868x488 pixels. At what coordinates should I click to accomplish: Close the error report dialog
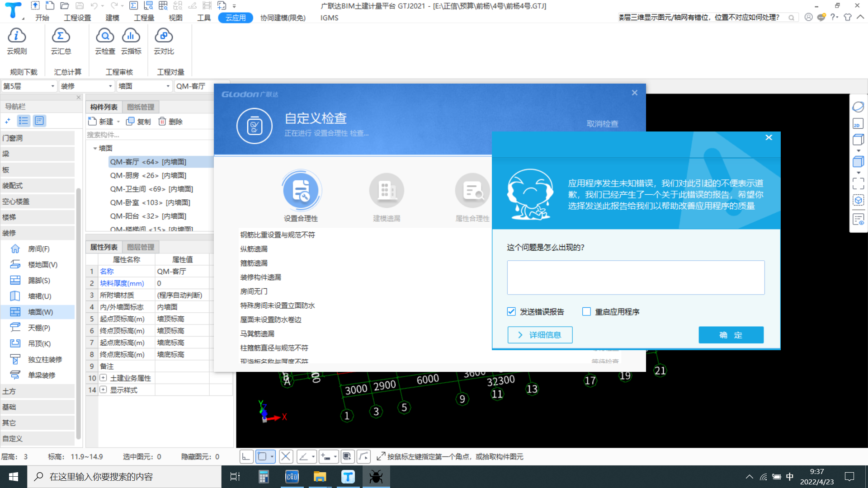[x=769, y=137]
